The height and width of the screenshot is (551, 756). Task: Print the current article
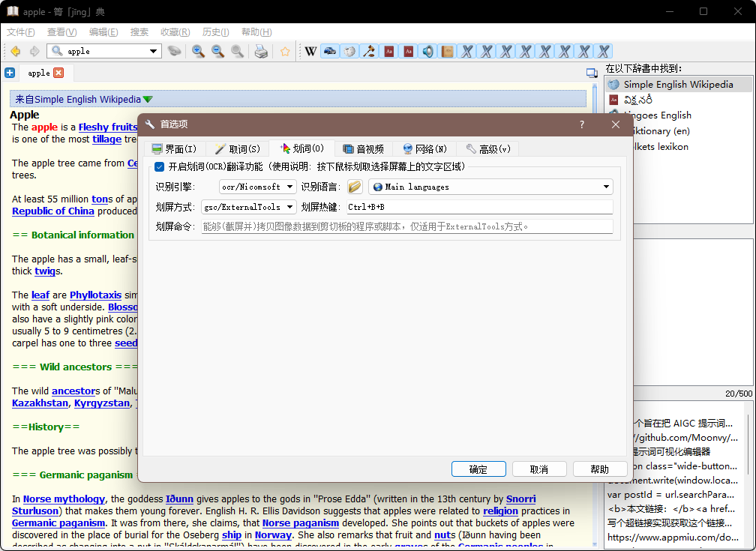pos(261,51)
